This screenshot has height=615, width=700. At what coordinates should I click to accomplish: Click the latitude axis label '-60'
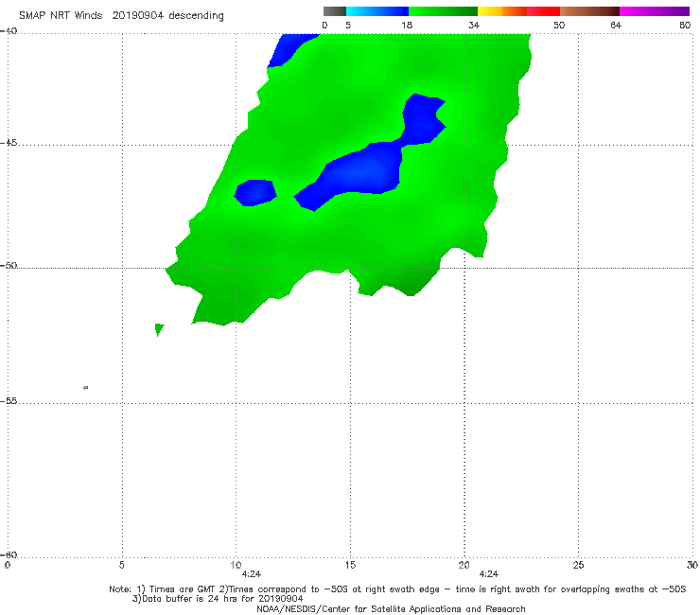click(9, 555)
